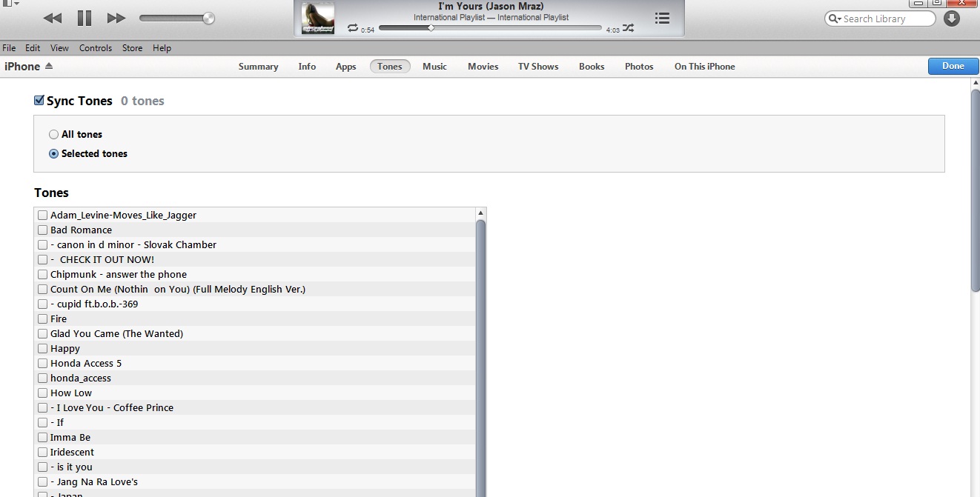The height and width of the screenshot is (497, 980).
Task: Uncheck the Sync Tones checkbox
Action: [x=39, y=101]
